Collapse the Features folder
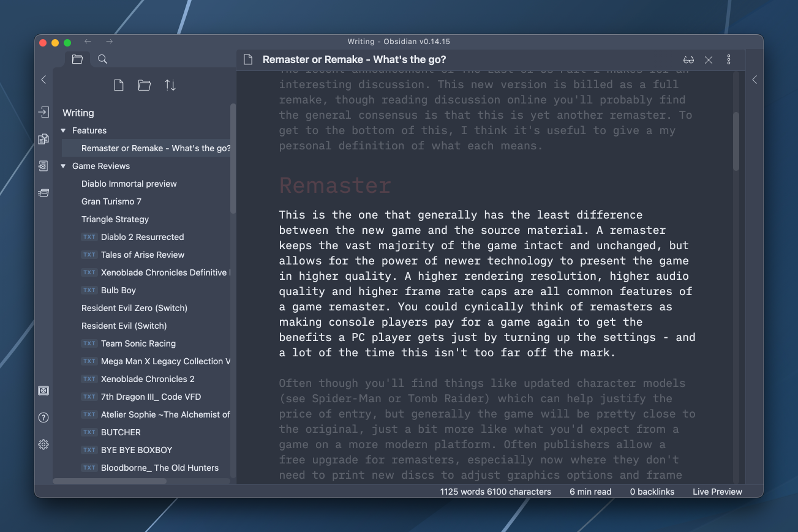798x532 pixels. [x=62, y=130]
